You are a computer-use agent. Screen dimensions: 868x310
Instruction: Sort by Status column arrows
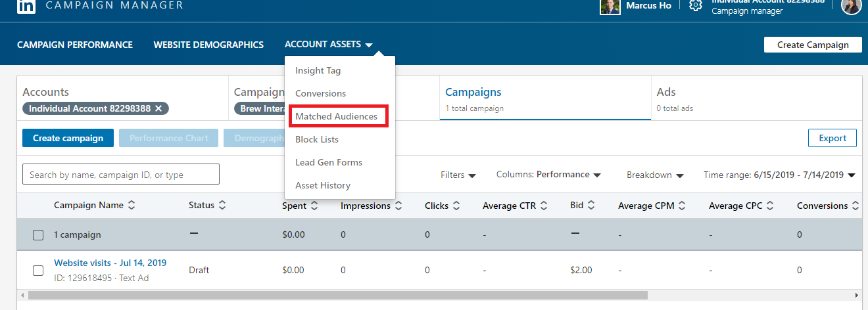point(222,206)
